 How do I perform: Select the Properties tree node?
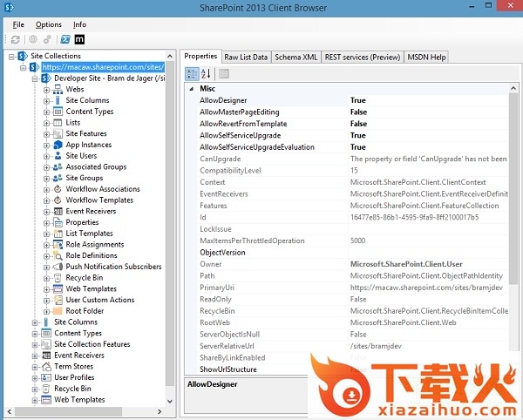tap(82, 222)
